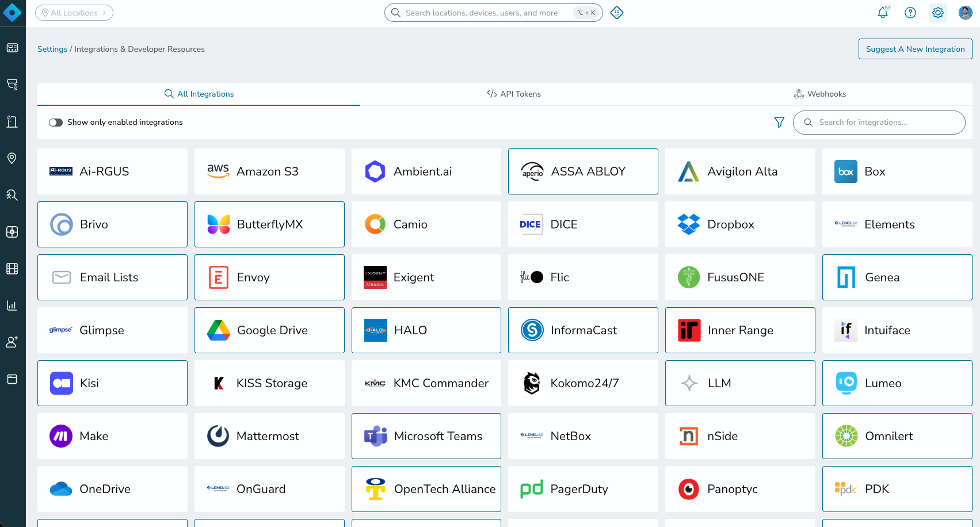Screen dimensions: 980x527
Task: Open the notifications bell
Action: (883, 13)
